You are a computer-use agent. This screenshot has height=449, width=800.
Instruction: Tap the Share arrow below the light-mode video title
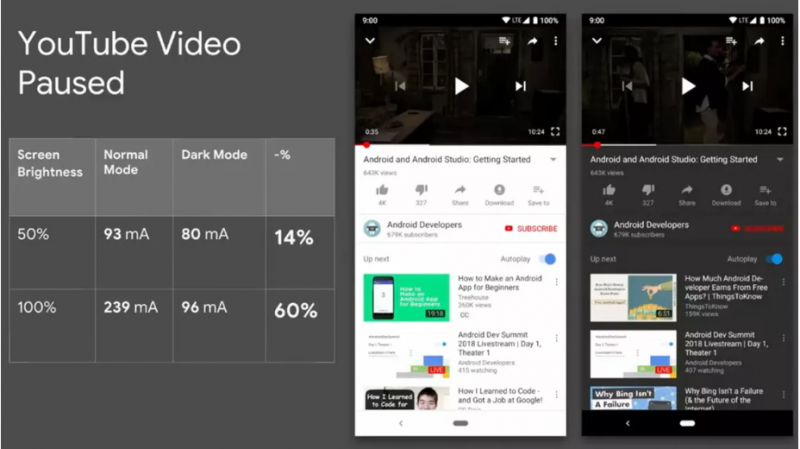pos(460,190)
